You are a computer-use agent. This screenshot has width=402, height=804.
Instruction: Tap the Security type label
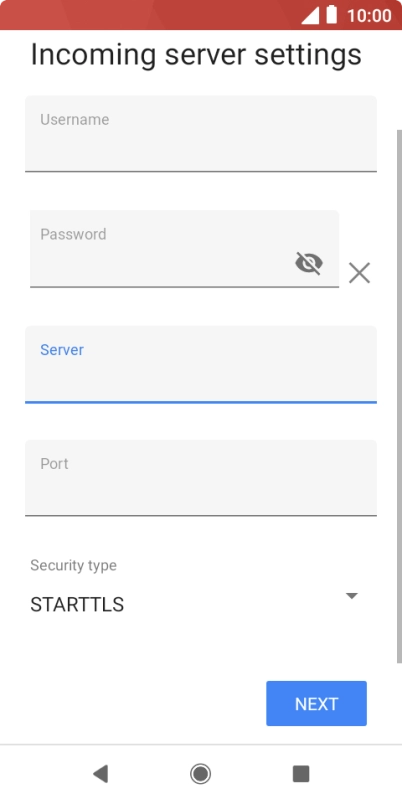73,565
